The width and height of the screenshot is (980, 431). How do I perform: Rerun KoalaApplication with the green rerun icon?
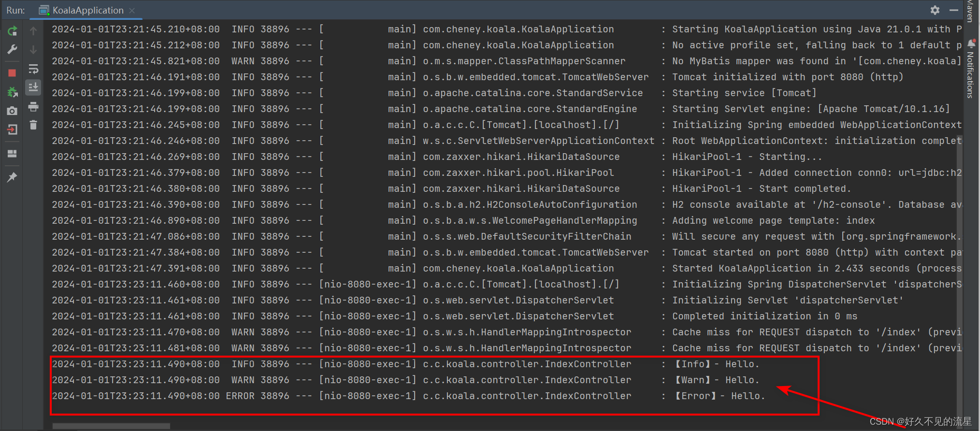pyautogui.click(x=12, y=31)
